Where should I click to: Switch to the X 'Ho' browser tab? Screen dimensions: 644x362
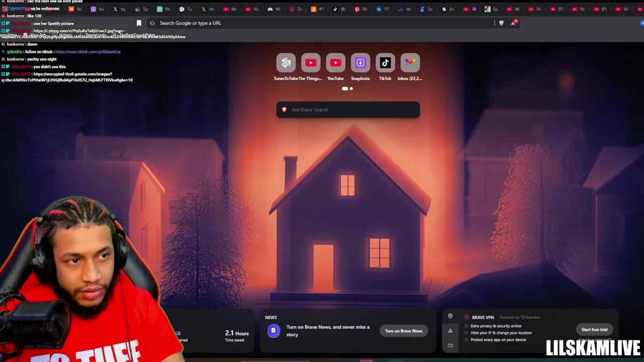pos(207,9)
